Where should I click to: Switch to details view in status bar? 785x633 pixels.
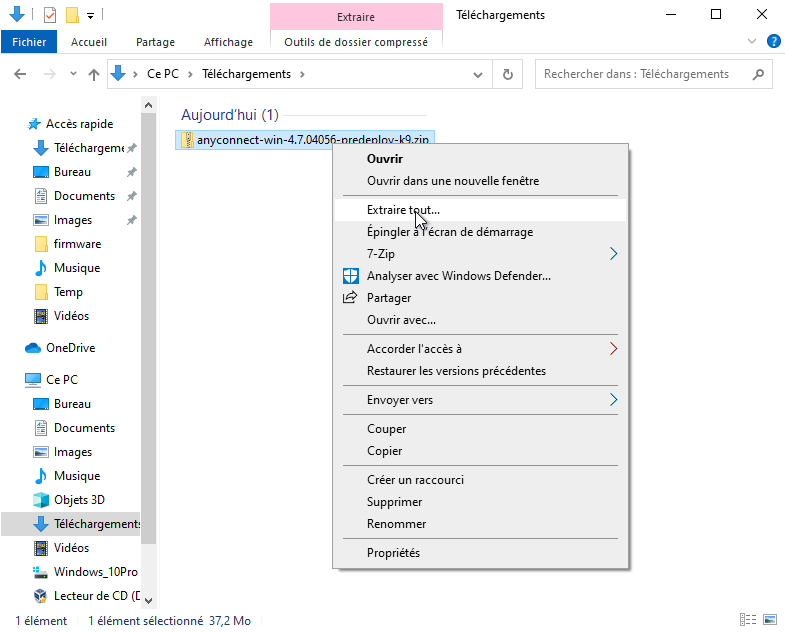pos(747,620)
